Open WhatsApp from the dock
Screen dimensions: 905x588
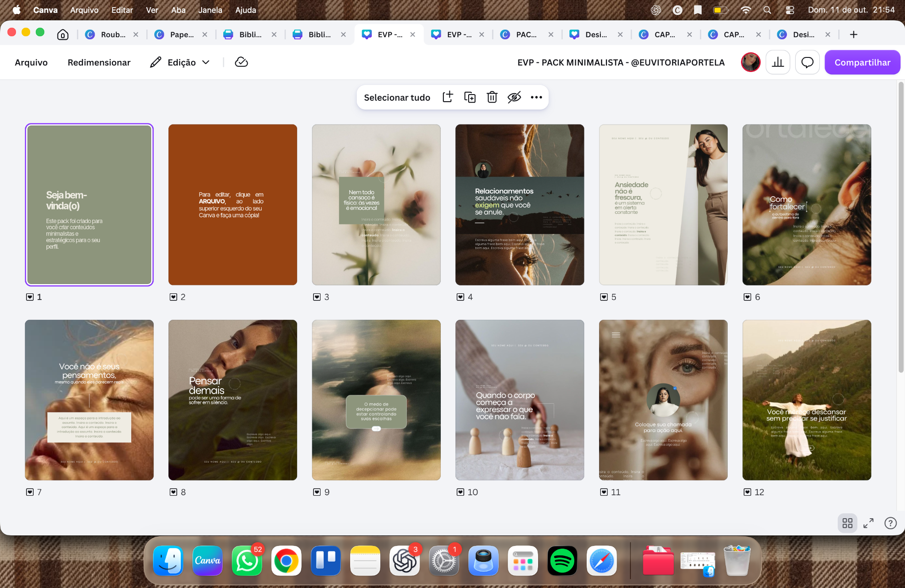coord(247,561)
